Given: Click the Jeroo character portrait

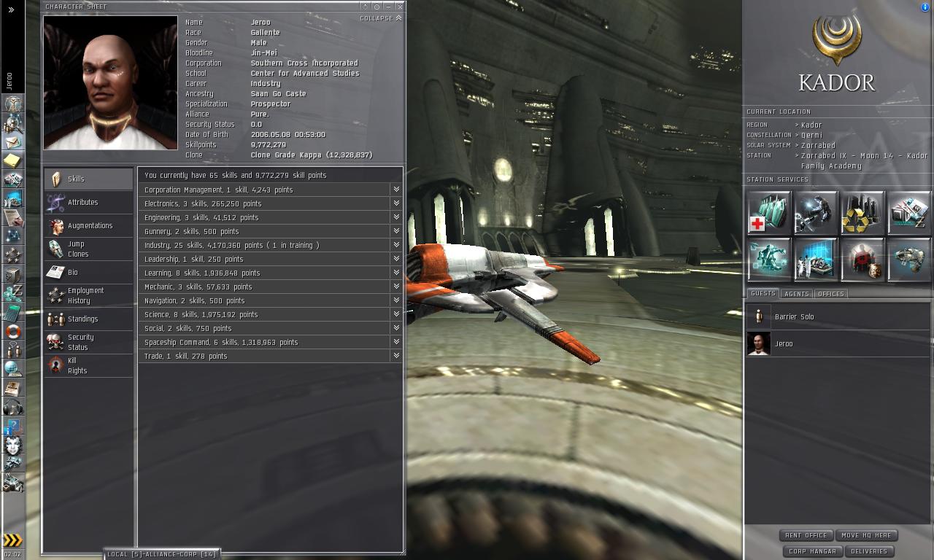Looking at the screenshot, I should click(110, 82).
